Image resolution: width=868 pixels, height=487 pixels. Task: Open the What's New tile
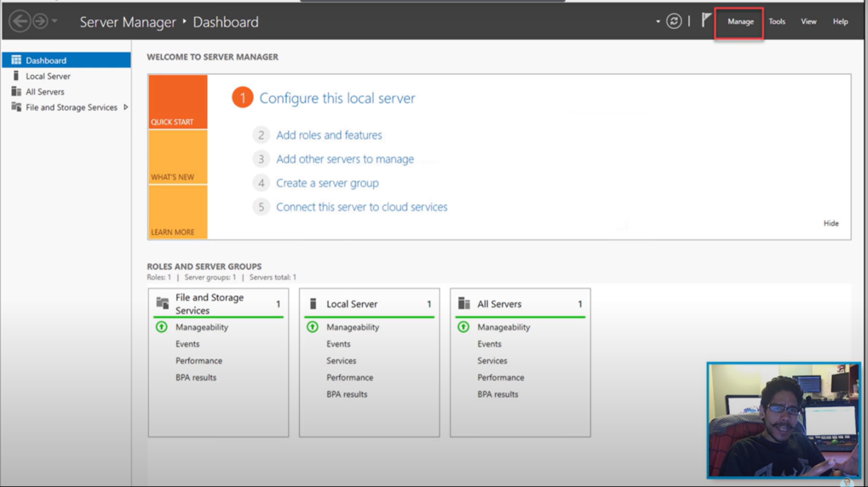(x=178, y=158)
